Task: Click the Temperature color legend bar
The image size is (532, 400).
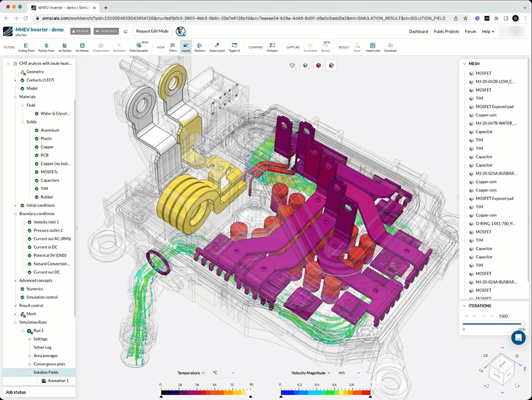Action: (x=206, y=392)
